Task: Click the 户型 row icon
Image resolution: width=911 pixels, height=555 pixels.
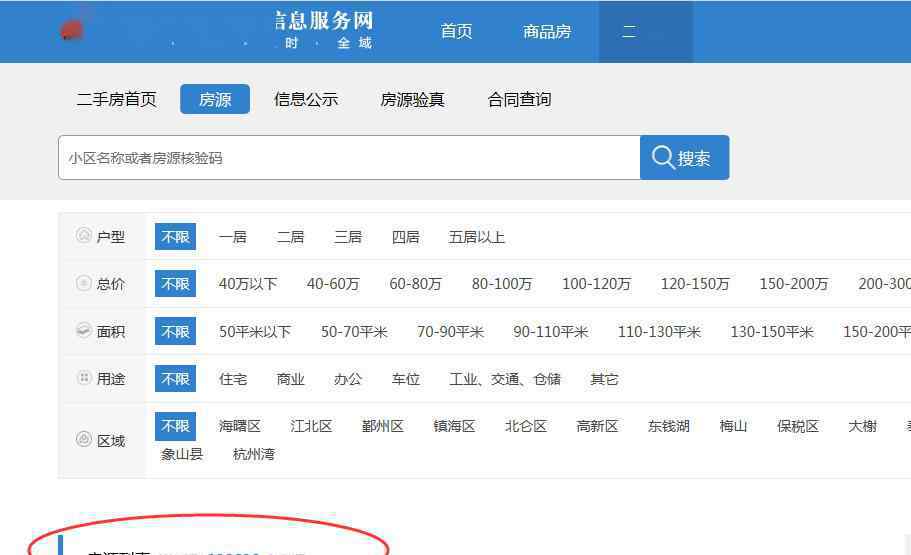Action: point(84,235)
